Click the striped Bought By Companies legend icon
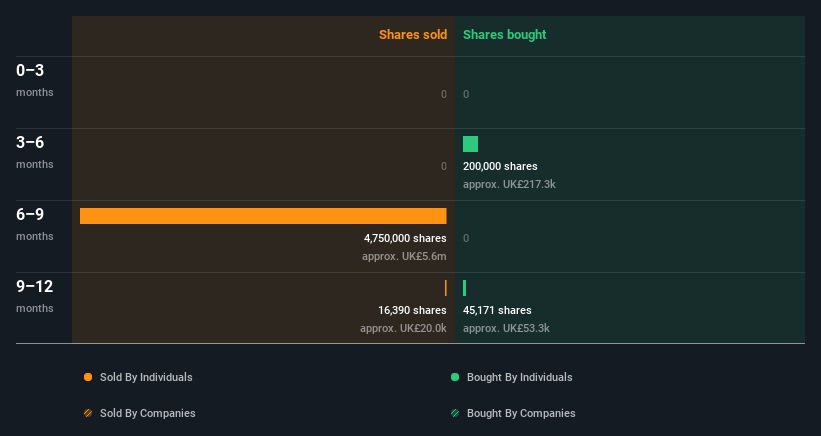This screenshot has width=821, height=436. click(455, 413)
